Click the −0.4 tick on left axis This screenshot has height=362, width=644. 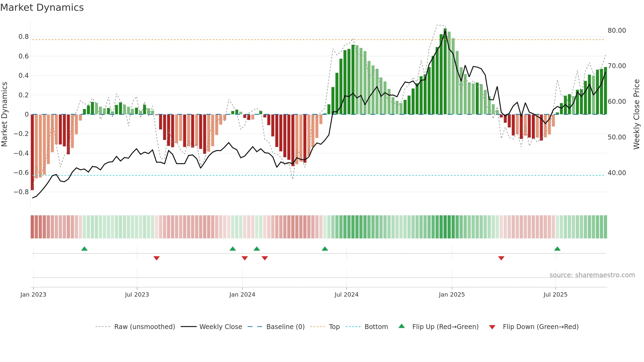[21, 153]
